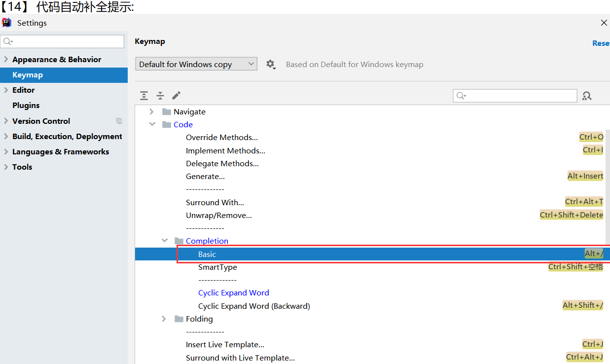Click the Navigate folder icon
This screenshot has width=610, height=364.
(167, 112)
